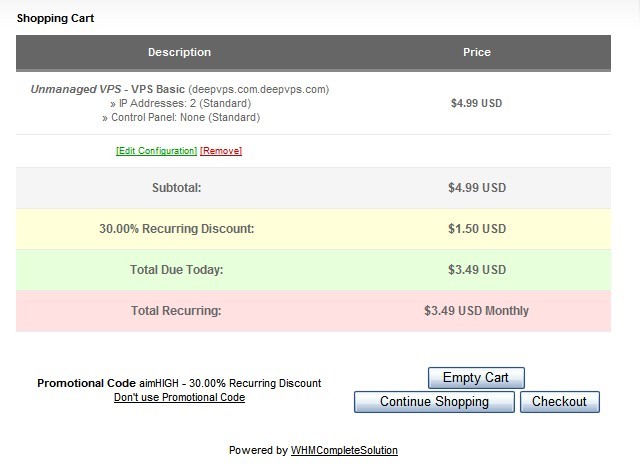Click the Control Panel: None (Standard) line

click(x=180, y=117)
